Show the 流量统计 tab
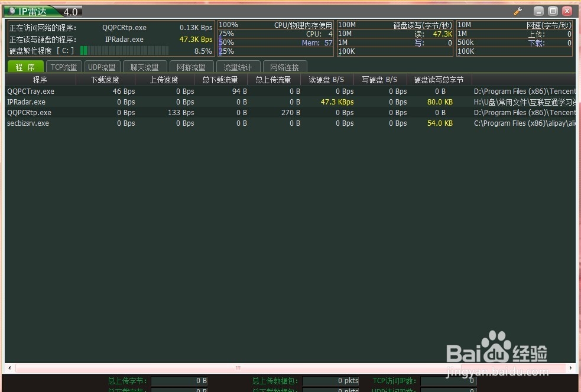Image resolution: width=581 pixels, height=392 pixels. tap(238, 67)
